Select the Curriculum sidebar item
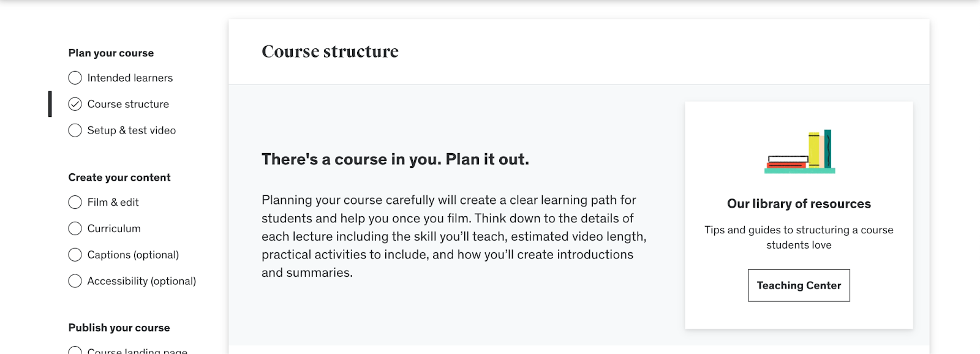The image size is (980, 354). tap(113, 228)
